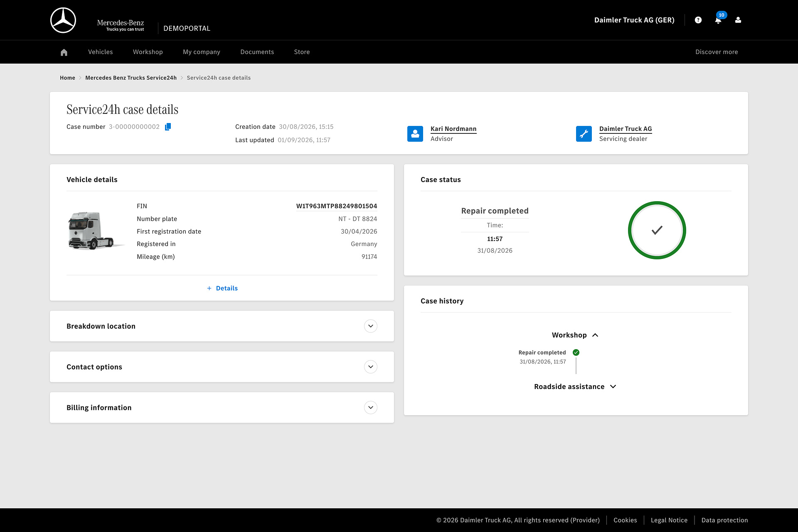Go to Home breadcrumb

67,78
